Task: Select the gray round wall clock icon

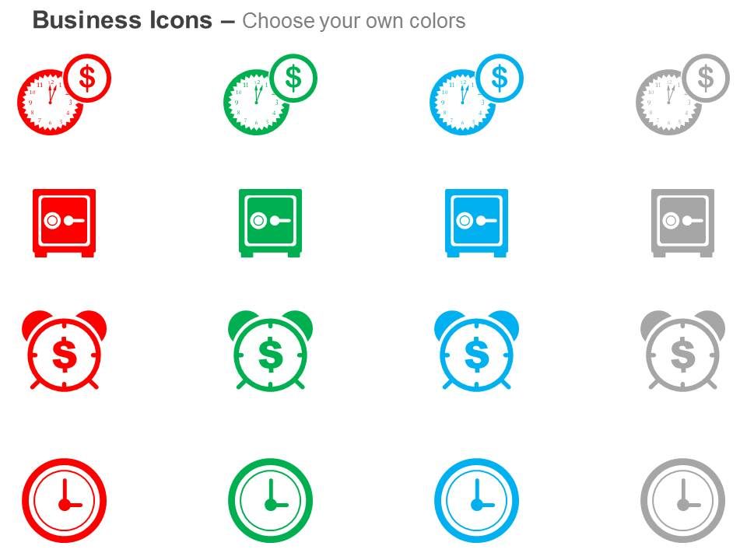Action: pos(682,500)
